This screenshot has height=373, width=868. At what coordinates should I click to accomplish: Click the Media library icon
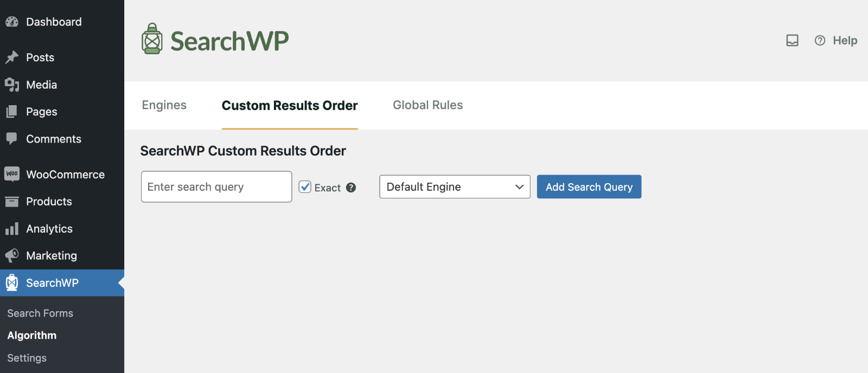[x=12, y=85]
